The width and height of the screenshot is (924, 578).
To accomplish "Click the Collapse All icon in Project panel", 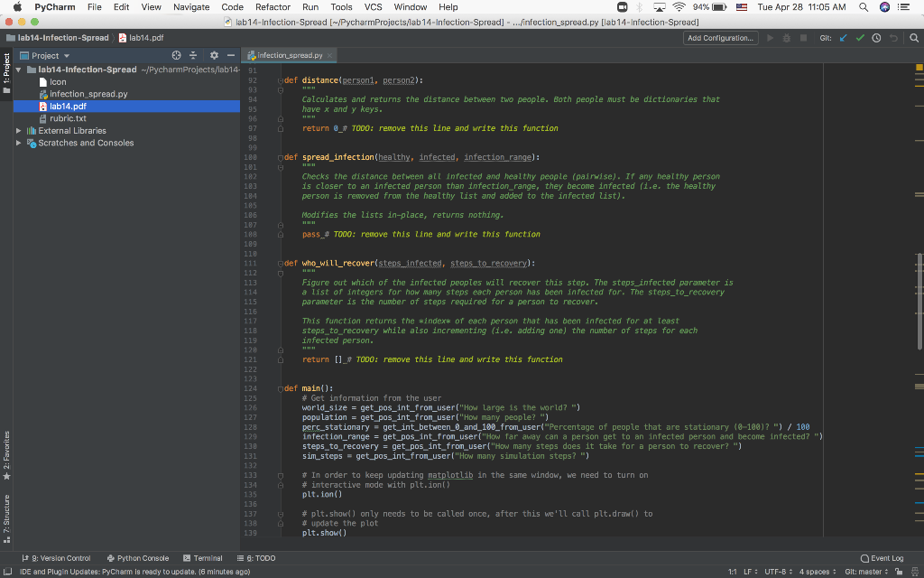I will pos(193,56).
